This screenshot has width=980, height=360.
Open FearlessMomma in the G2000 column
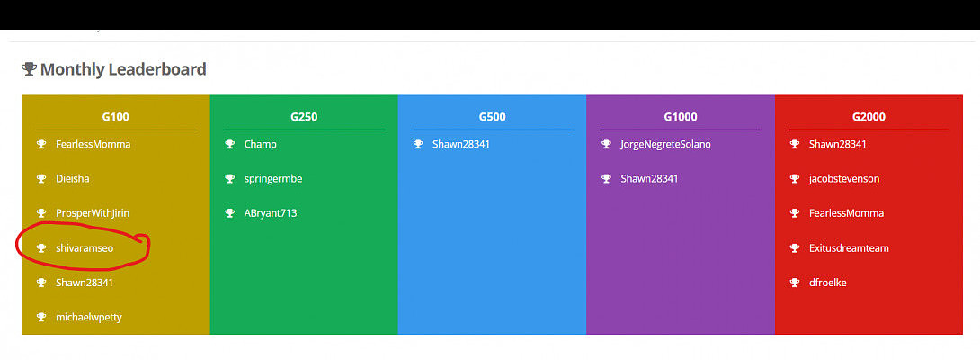846,213
